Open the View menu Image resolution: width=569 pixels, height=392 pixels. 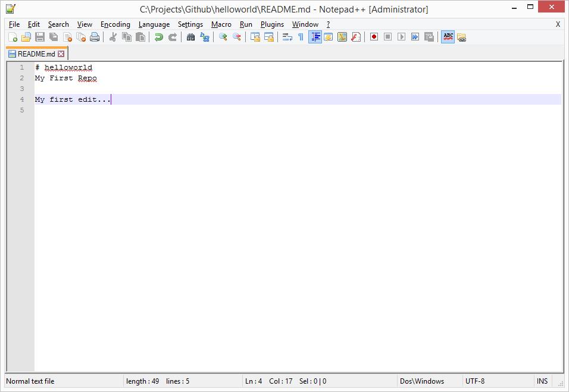coord(85,24)
